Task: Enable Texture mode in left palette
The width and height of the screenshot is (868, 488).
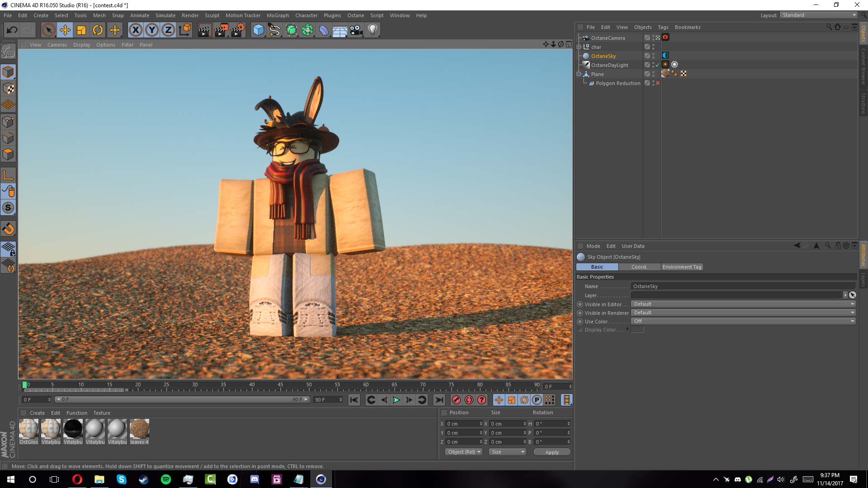Action: [9, 88]
